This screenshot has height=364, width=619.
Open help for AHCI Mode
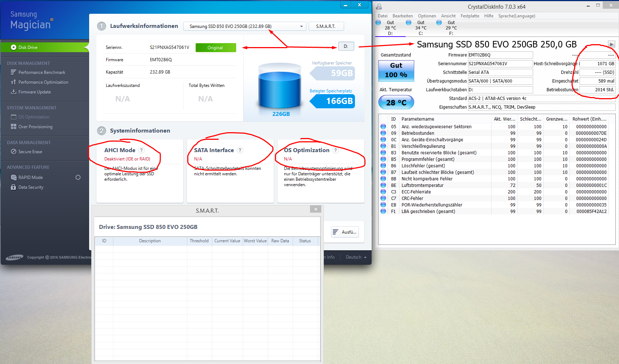[142, 150]
